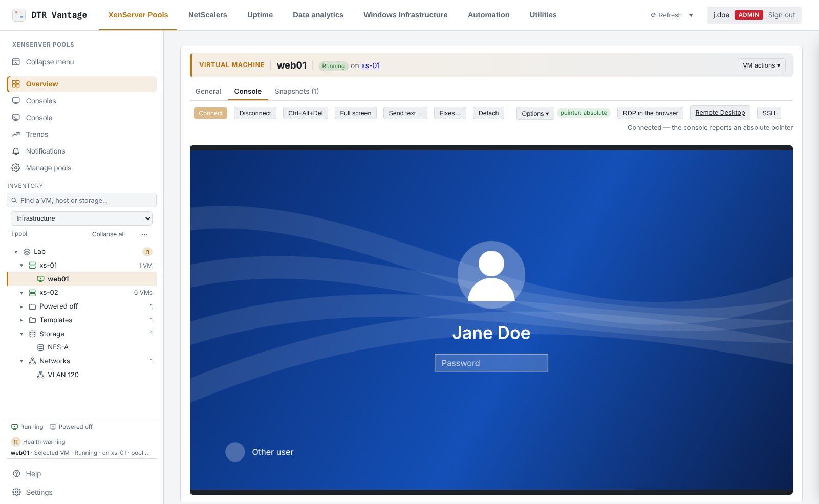Click the NFS-A storage icon

(x=40, y=347)
